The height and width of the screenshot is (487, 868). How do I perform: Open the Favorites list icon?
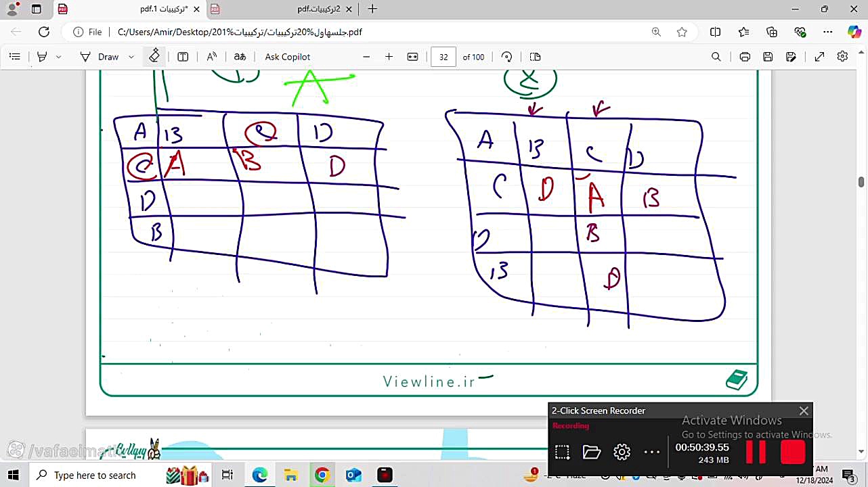[x=743, y=32]
